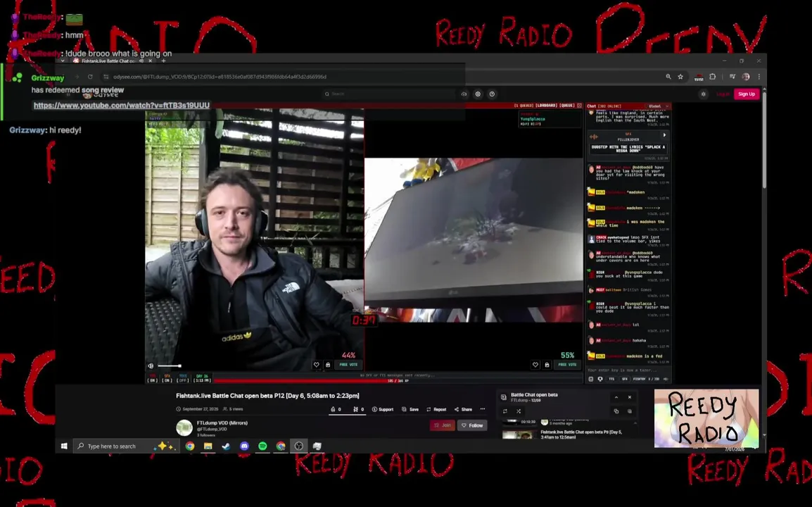812x507 pixels.
Task: Select the FISHTOY button in chat footer
Action: (640, 379)
